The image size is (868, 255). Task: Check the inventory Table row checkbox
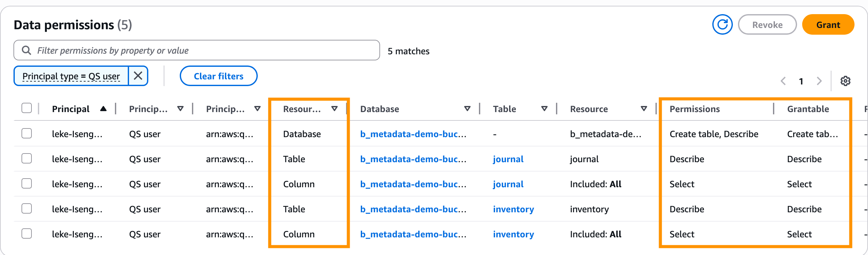pyautogui.click(x=27, y=208)
